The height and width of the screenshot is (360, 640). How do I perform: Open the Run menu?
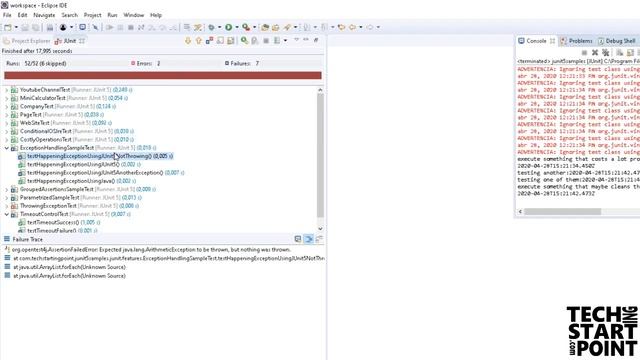click(x=112, y=15)
